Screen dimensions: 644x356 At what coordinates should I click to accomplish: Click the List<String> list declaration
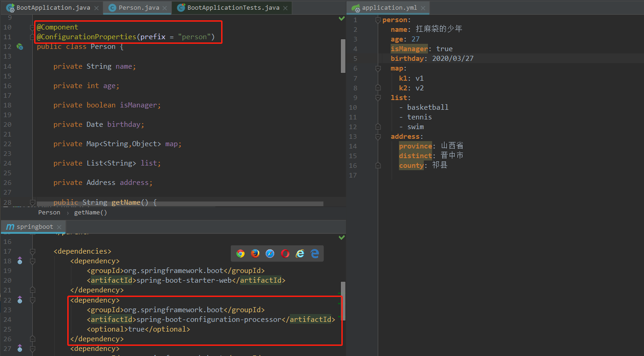[x=107, y=163]
